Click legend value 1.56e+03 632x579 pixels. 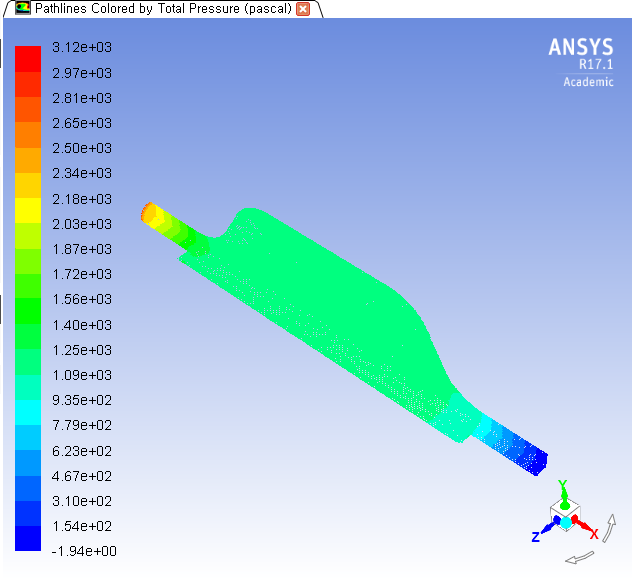tap(82, 299)
